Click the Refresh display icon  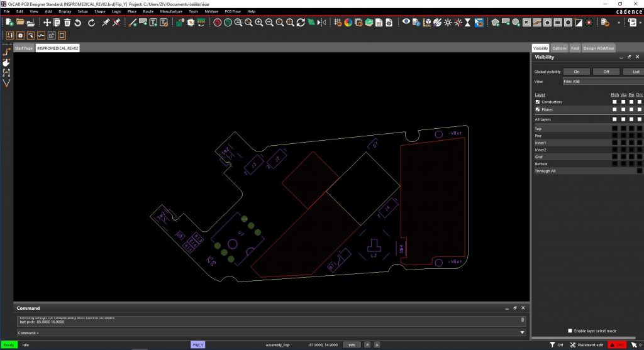(301, 23)
